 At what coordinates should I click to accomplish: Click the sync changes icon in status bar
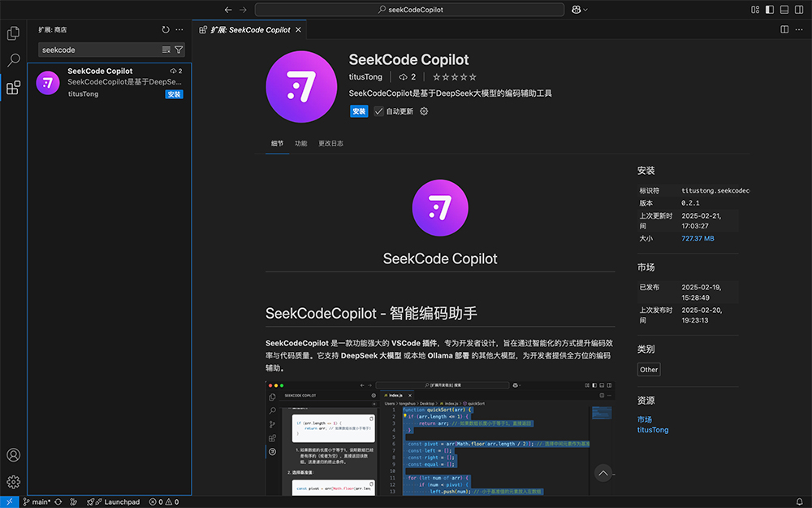[x=58, y=501]
